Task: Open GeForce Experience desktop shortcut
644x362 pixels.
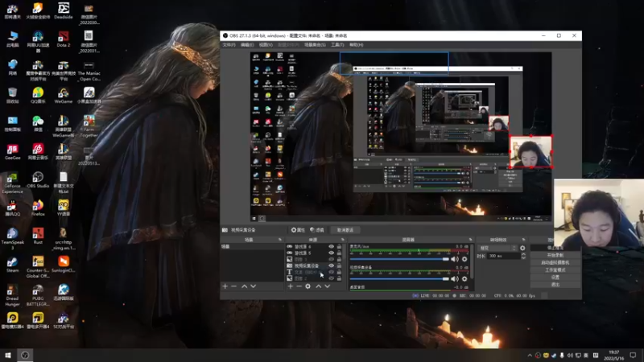Action: tap(12, 183)
